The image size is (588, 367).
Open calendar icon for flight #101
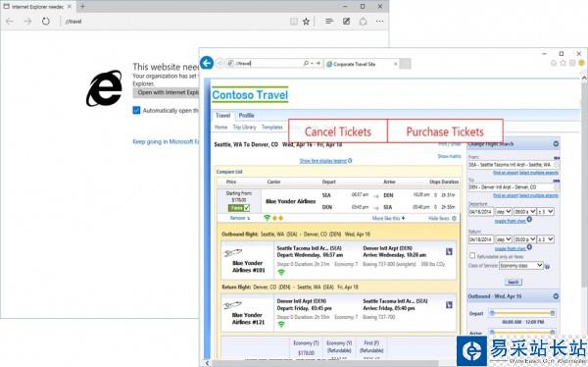(x=449, y=251)
